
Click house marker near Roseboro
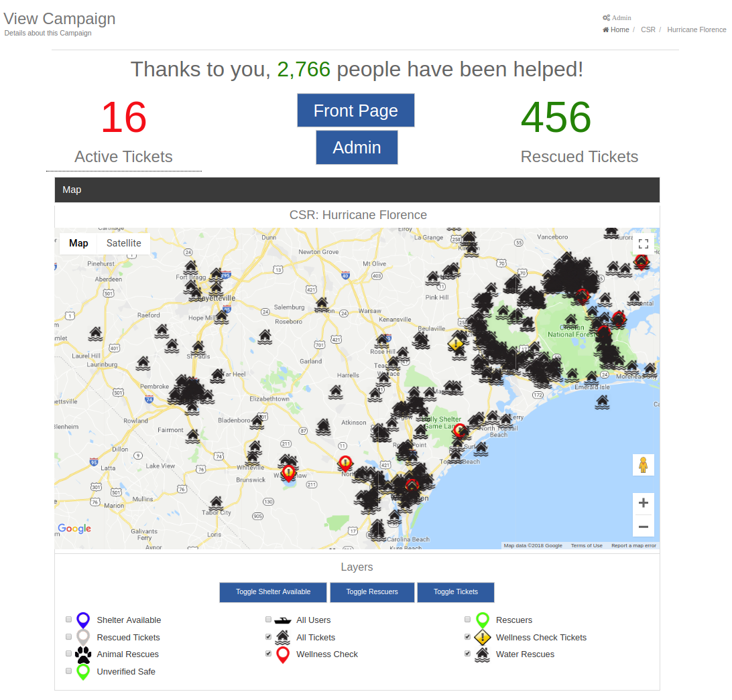point(265,336)
